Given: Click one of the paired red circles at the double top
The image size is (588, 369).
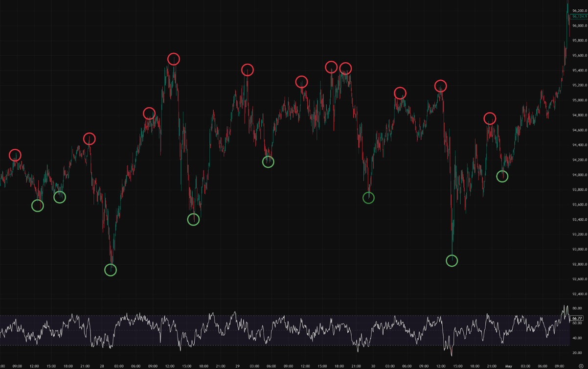Looking at the screenshot, I should 331,67.
